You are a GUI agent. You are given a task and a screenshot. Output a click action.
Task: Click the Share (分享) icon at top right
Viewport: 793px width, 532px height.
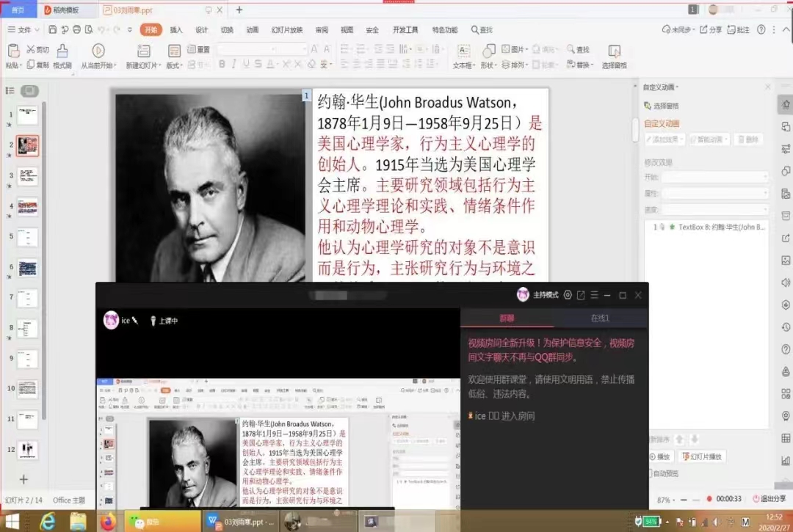(711, 30)
